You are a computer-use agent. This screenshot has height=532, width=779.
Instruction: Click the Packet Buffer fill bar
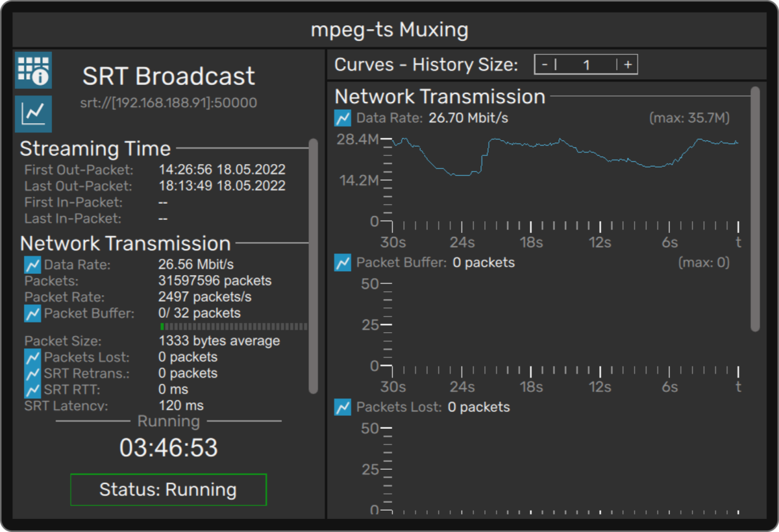[x=234, y=326]
